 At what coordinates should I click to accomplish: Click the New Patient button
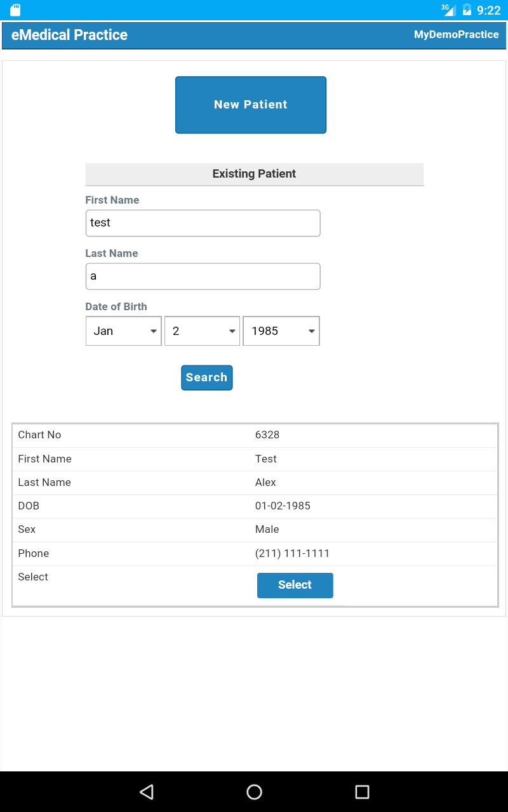pyautogui.click(x=250, y=105)
